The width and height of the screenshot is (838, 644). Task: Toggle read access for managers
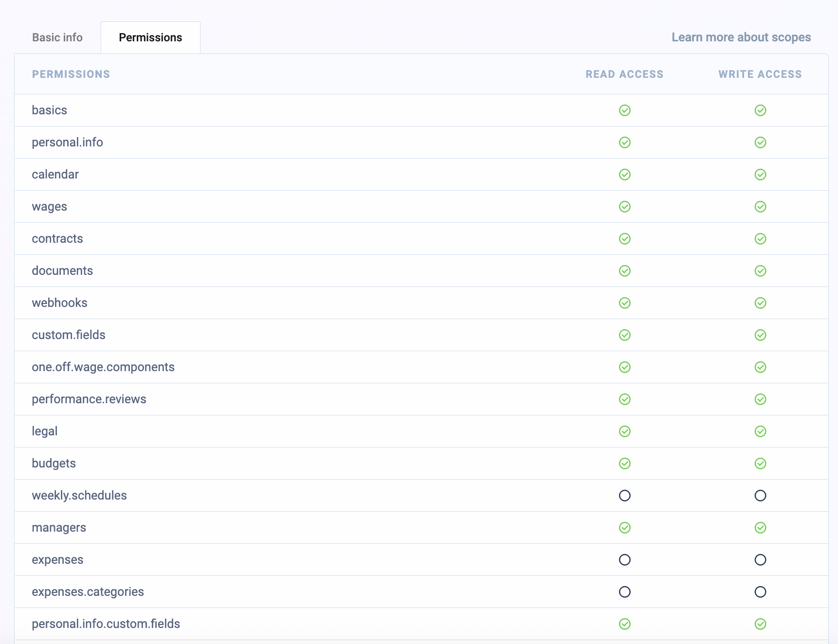(624, 527)
